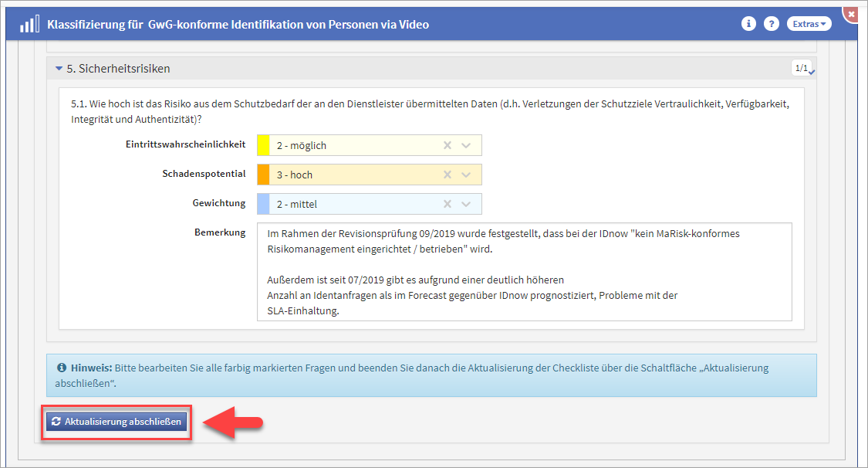Open the Extras menu
Viewport: 868px width, 468px height.
tap(809, 24)
